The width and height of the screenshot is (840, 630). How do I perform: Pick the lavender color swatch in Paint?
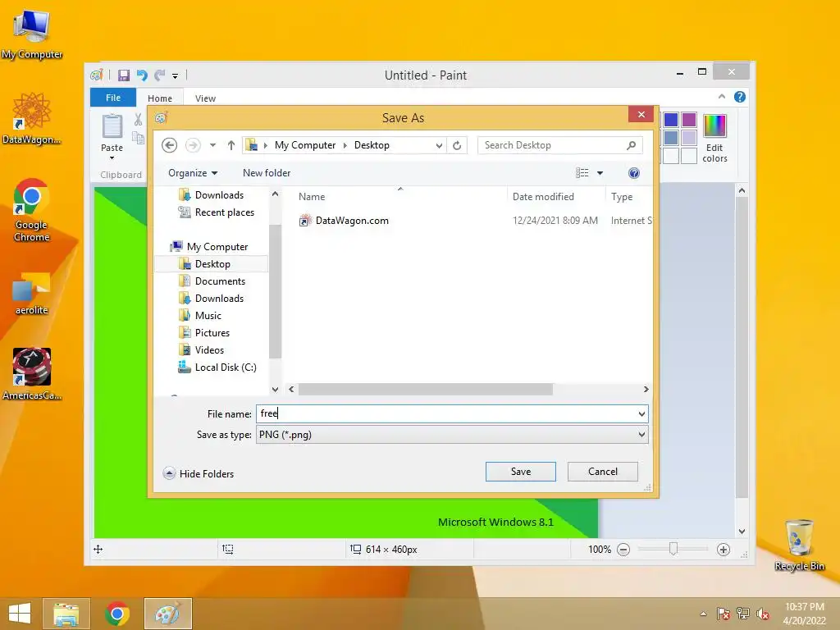pos(689,138)
